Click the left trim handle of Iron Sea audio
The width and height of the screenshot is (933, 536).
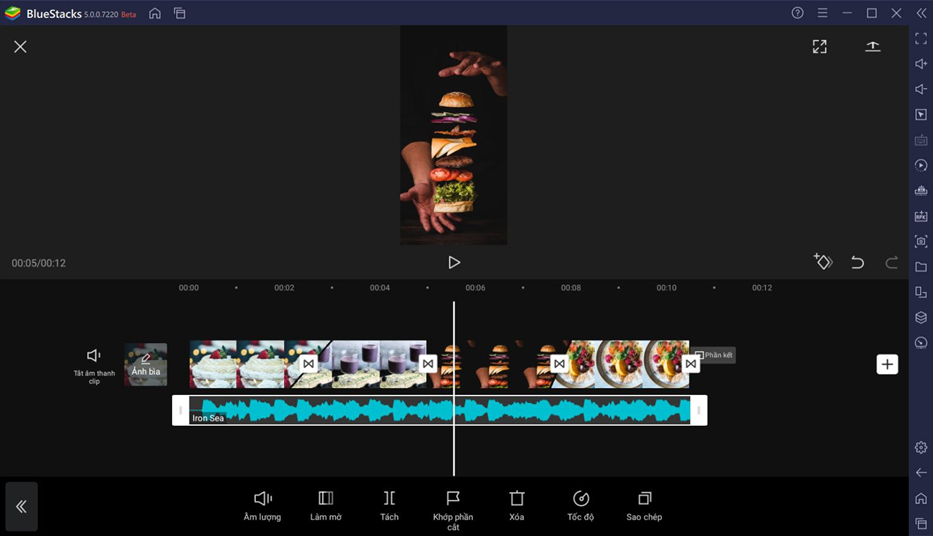(180, 410)
